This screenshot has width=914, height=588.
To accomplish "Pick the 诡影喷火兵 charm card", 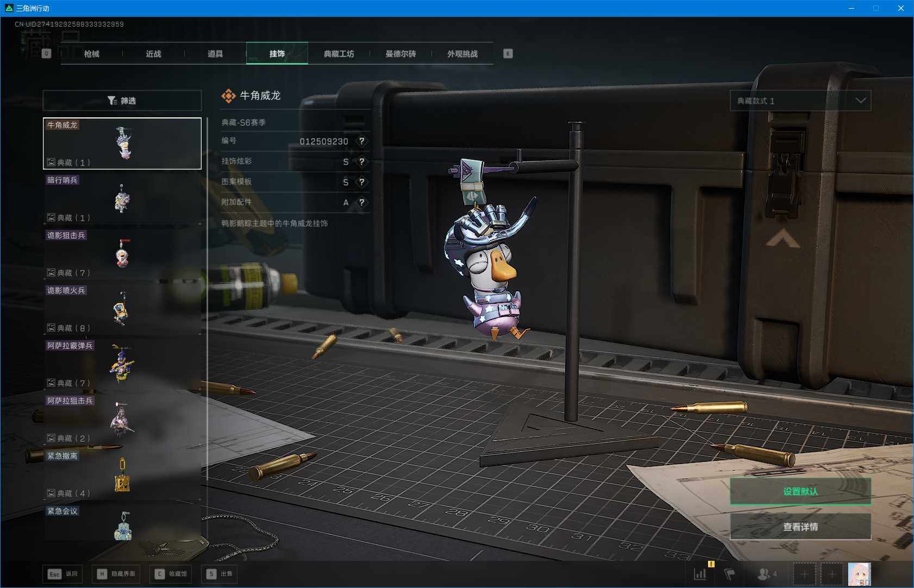I will (x=122, y=309).
